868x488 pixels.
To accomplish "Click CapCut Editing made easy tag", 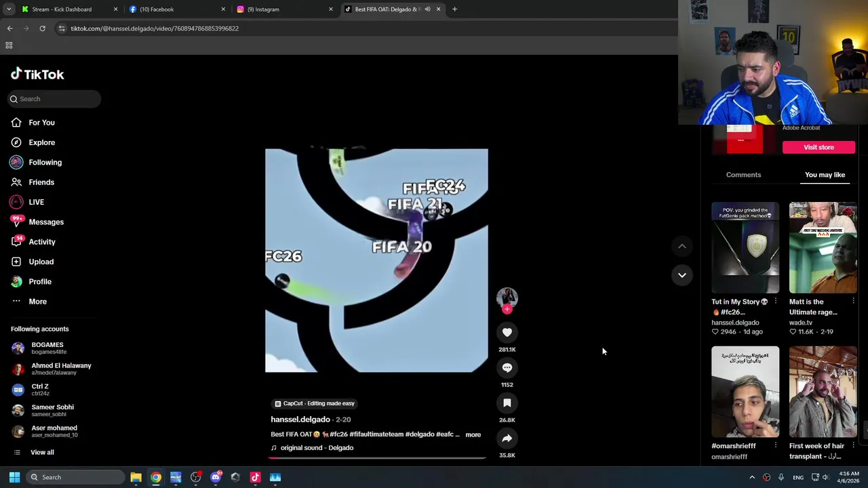I will click(x=314, y=403).
